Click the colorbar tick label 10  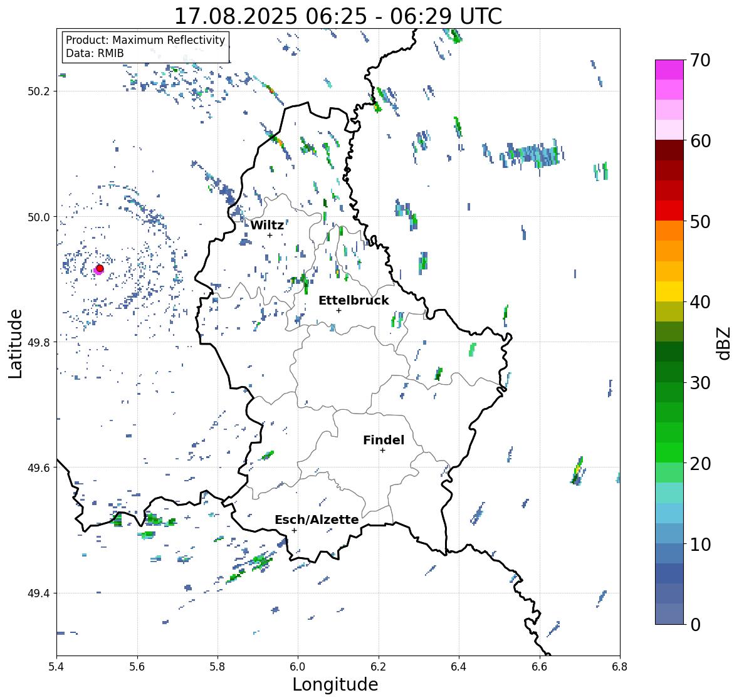700,544
